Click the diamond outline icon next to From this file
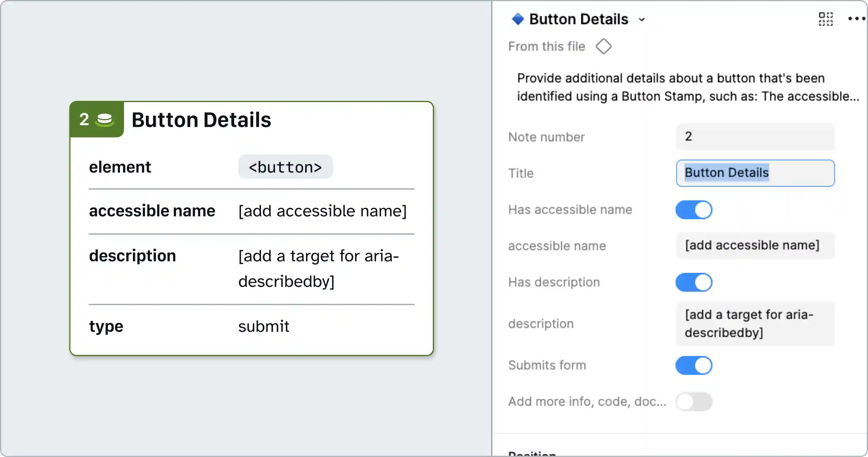The width and height of the screenshot is (868, 457). point(603,46)
